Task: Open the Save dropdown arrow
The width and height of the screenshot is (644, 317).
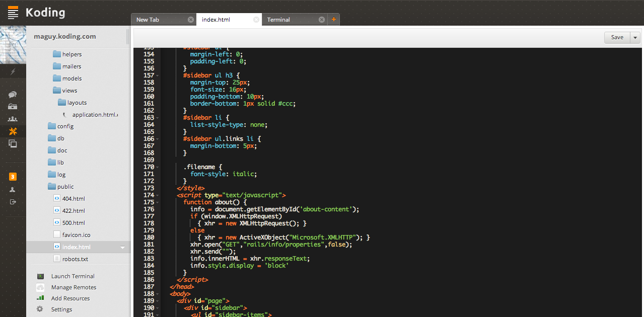Action: point(635,37)
